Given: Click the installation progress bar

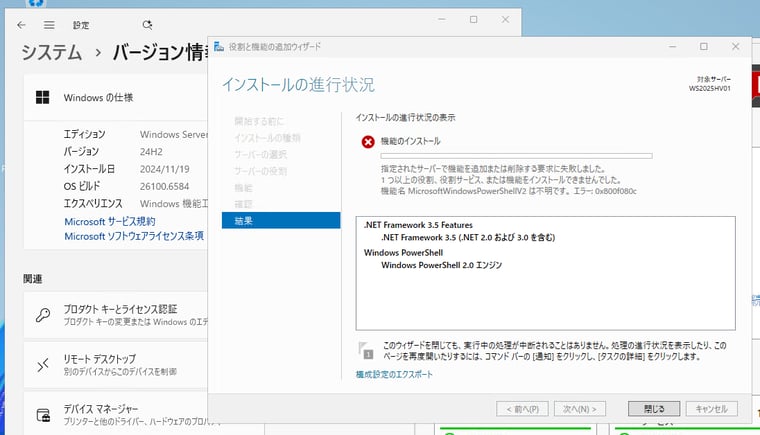Looking at the screenshot, I should (516, 156).
